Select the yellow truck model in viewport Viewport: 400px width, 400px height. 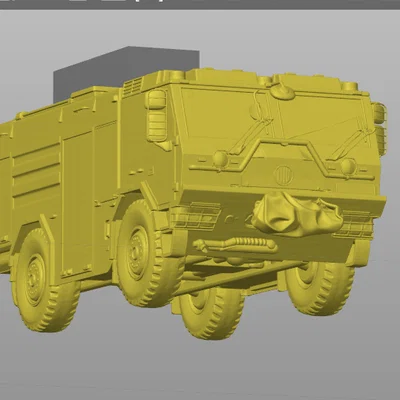tap(193, 203)
